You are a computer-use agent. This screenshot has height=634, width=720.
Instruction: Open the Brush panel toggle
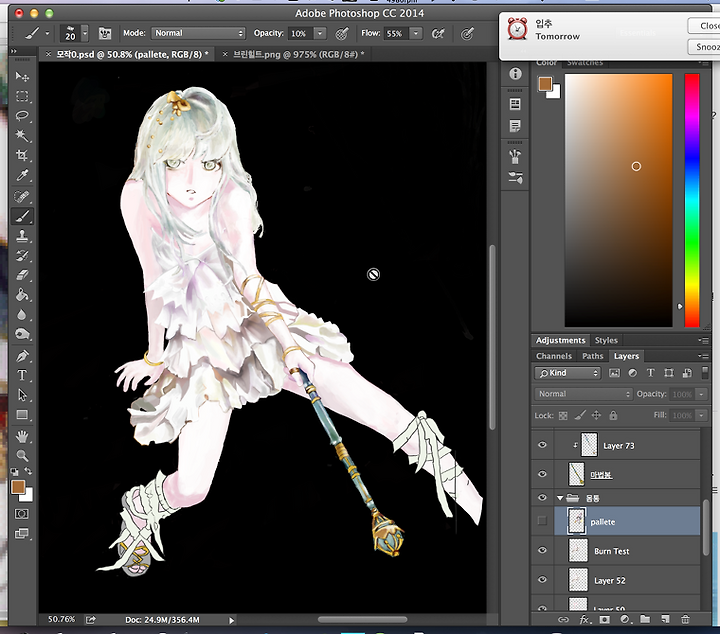105,33
